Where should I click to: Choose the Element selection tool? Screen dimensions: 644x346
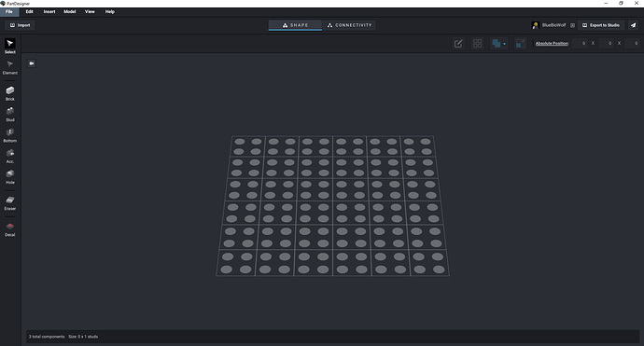pyautogui.click(x=10, y=67)
